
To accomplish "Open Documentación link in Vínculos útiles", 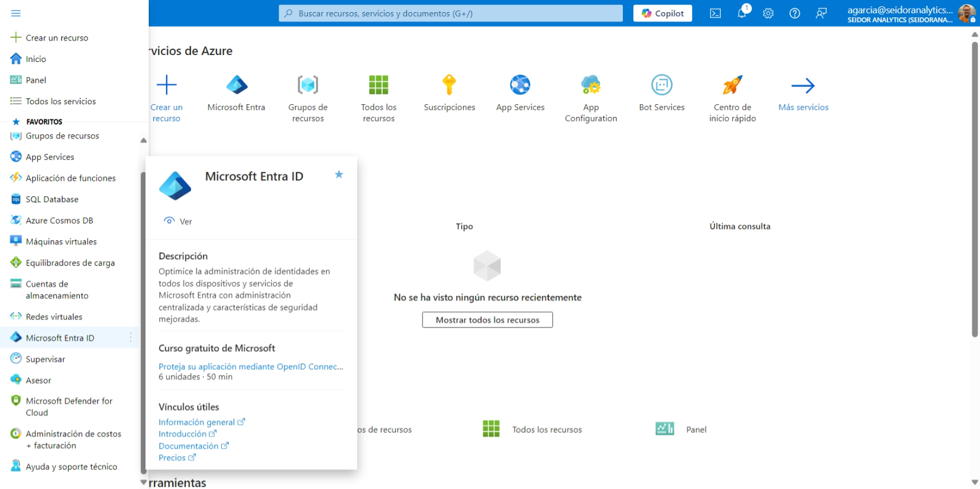I will (x=189, y=446).
